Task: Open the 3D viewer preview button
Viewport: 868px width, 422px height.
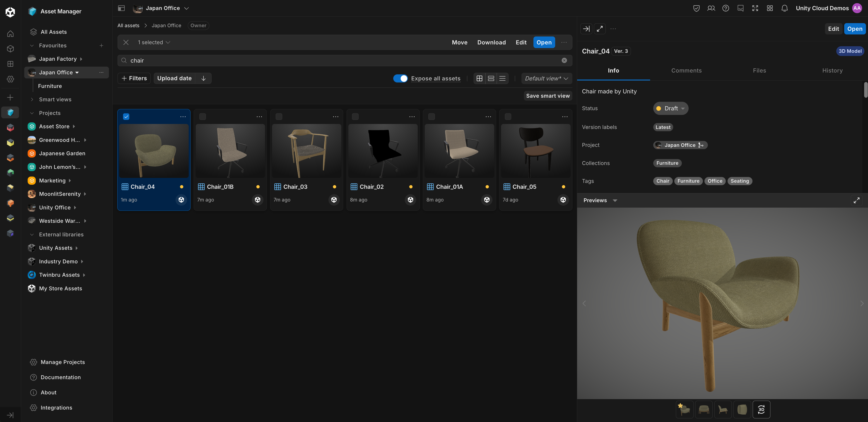Action: [x=761, y=410]
